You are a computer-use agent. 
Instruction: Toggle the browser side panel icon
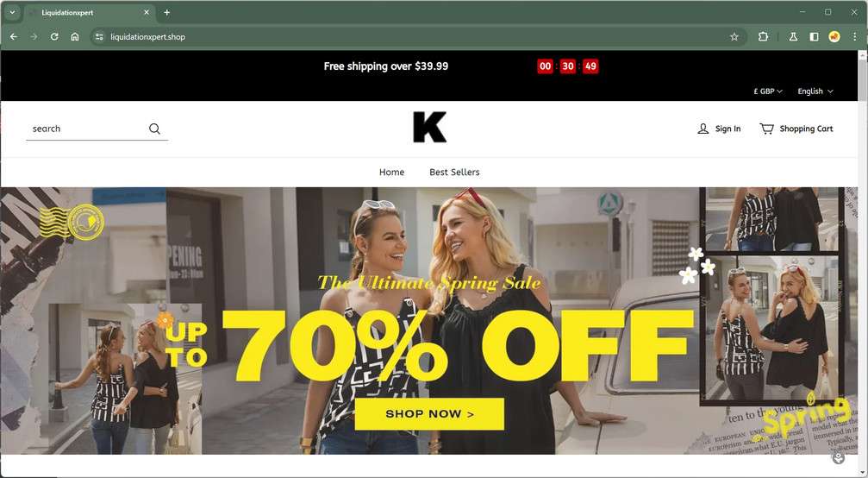[x=814, y=36]
